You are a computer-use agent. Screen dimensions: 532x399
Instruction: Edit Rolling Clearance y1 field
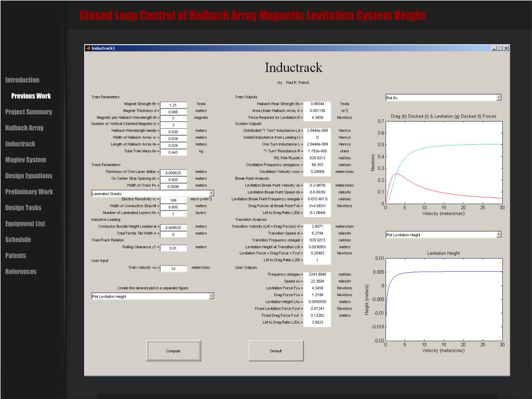pos(174,248)
